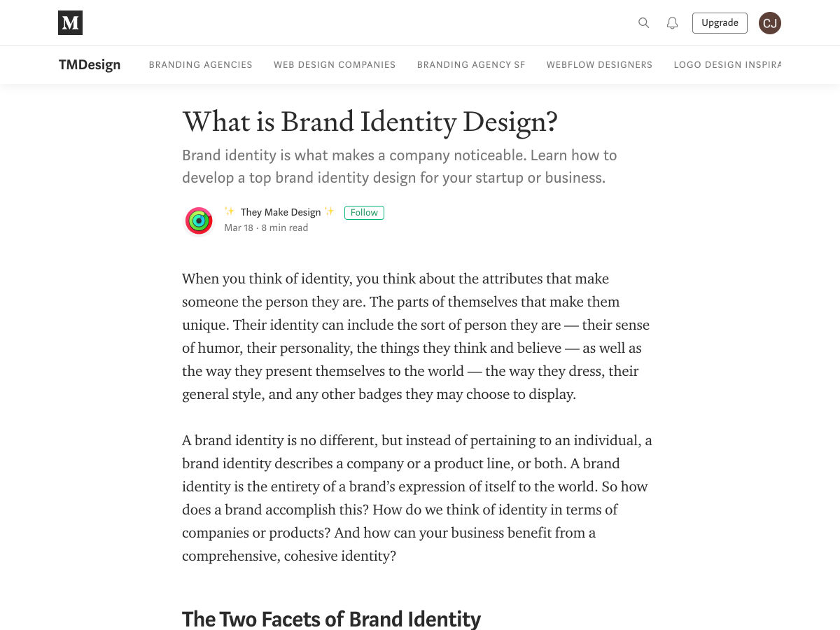Open the Webflow Designers section
Screen dimensions: 840x630
[x=599, y=65]
